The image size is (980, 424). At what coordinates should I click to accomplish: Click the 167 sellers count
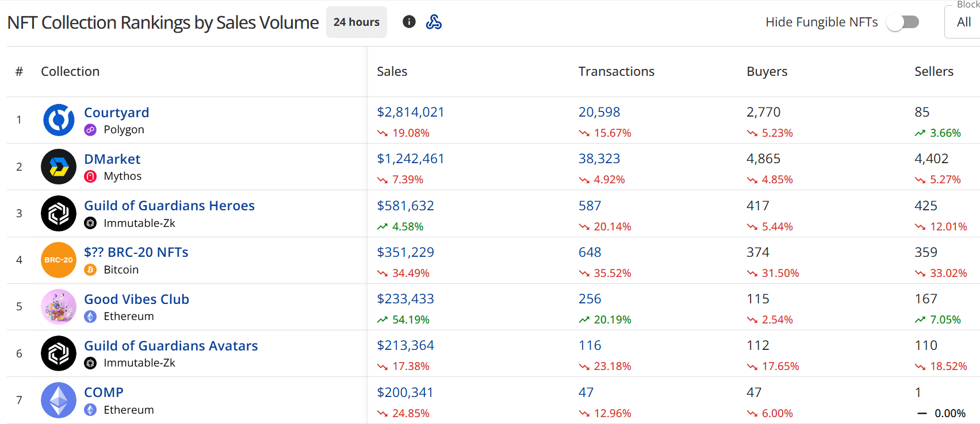pyautogui.click(x=926, y=299)
